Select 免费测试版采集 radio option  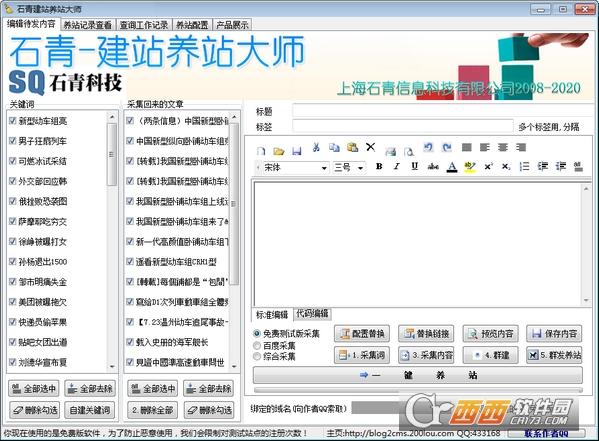point(257,334)
